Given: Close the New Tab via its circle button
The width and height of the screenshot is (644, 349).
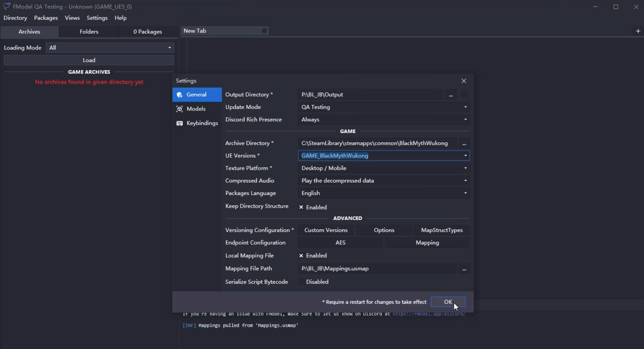Looking at the screenshot, I should click(264, 31).
